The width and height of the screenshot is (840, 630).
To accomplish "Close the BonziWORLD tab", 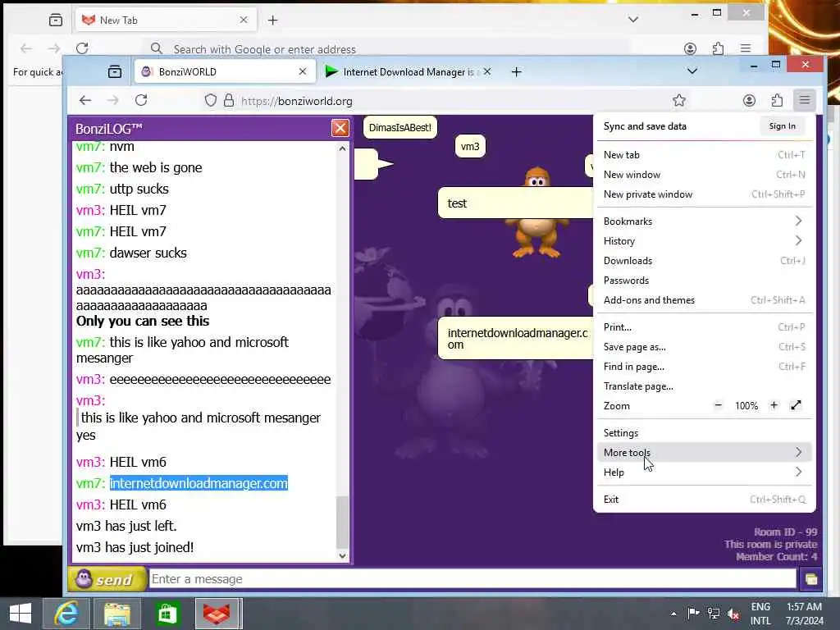I will coord(303,71).
